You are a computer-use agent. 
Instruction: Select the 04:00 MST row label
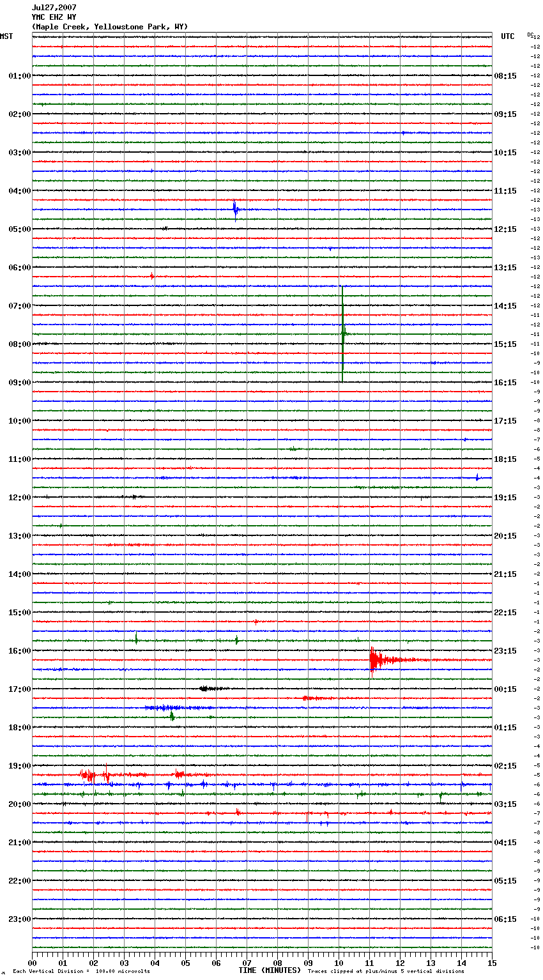(20, 191)
